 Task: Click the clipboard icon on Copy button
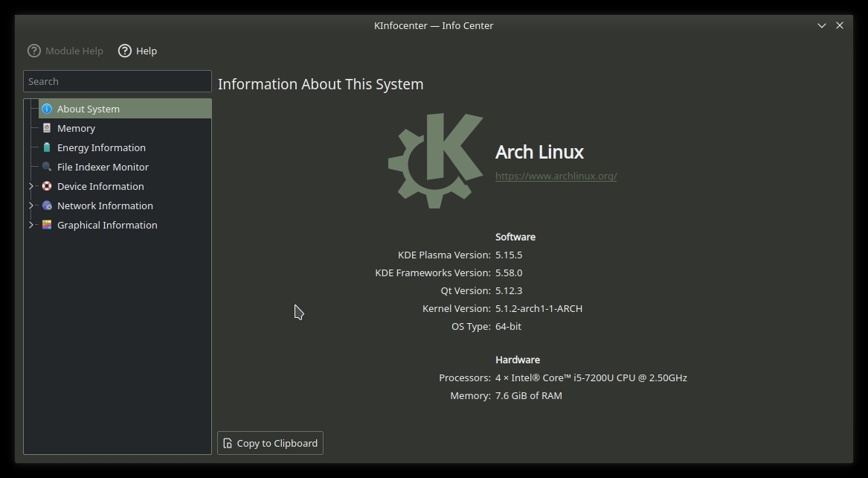228,443
